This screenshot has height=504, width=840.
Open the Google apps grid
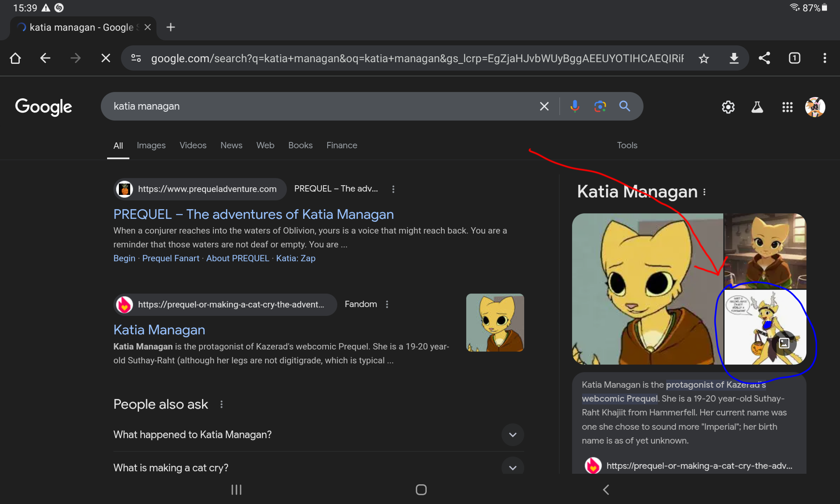click(x=787, y=107)
